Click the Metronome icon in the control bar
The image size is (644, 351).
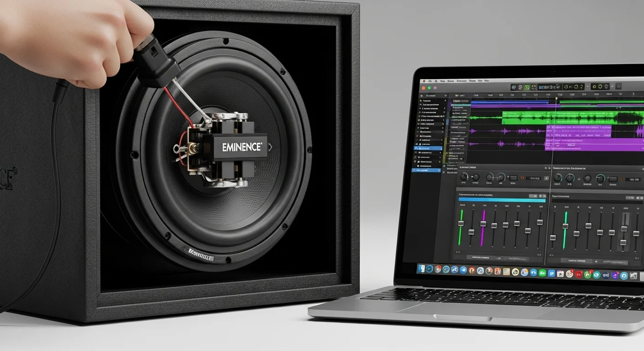click(595, 87)
